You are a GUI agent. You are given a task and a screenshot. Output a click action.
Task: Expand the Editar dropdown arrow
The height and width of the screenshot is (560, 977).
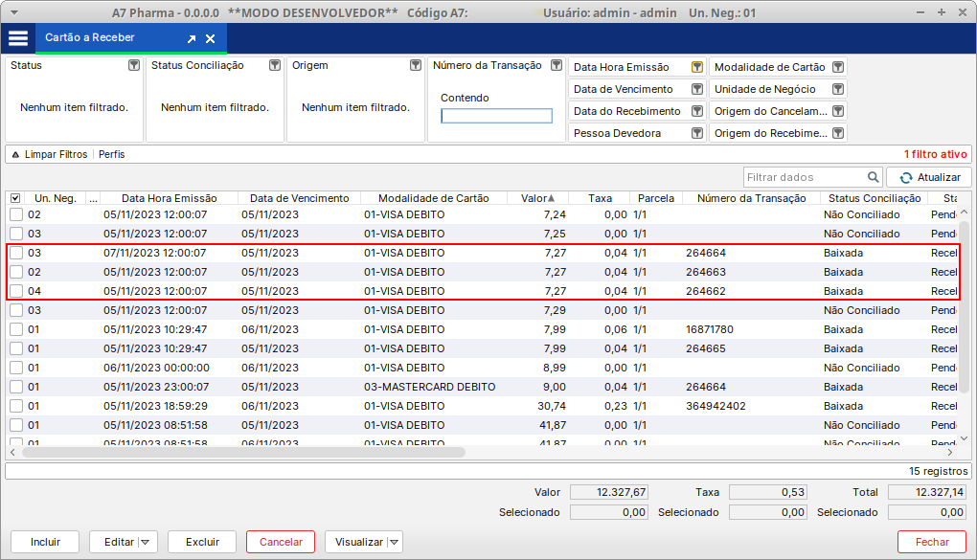pyautogui.click(x=146, y=542)
